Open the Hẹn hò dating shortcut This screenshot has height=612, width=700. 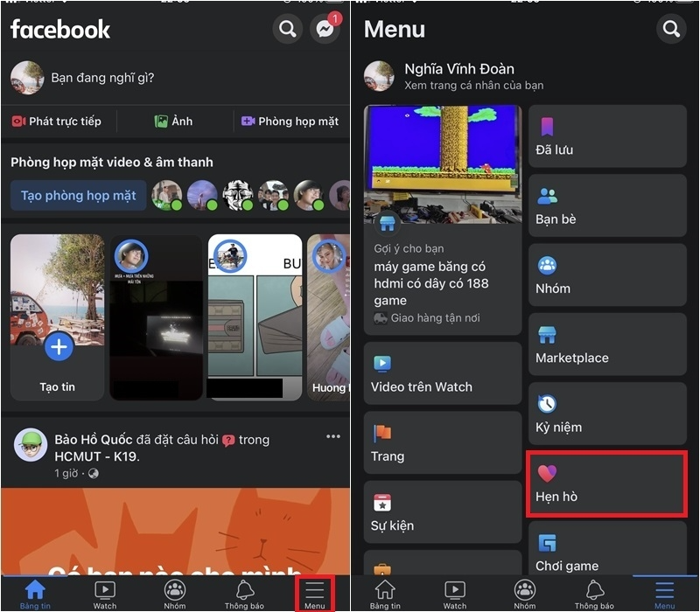(607, 483)
